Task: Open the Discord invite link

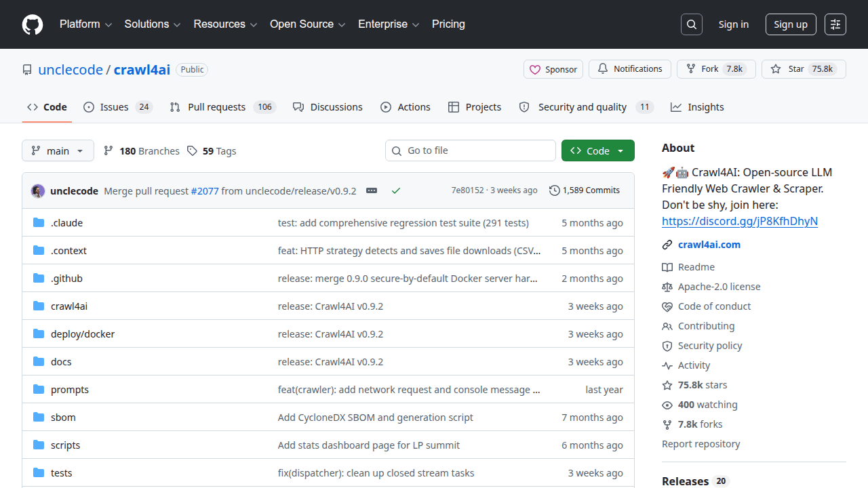Action: pyautogui.click(x=740, y=221)
